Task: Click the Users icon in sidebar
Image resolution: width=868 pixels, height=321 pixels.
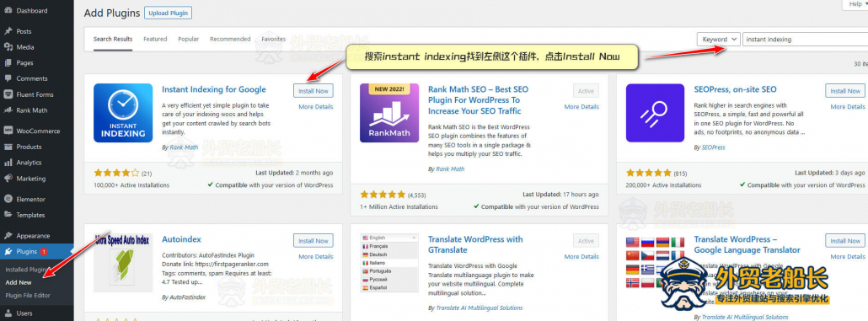Action: (8, 313)
